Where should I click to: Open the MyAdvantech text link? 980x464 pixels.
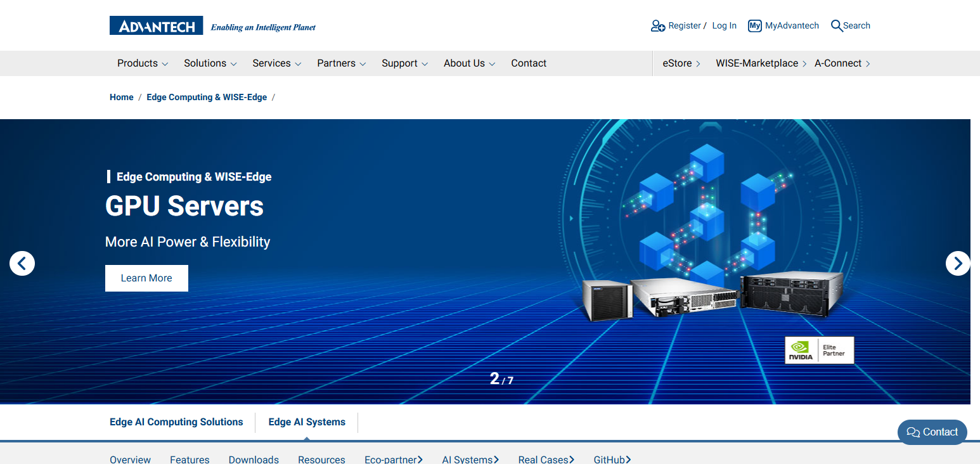click(792, 26)
